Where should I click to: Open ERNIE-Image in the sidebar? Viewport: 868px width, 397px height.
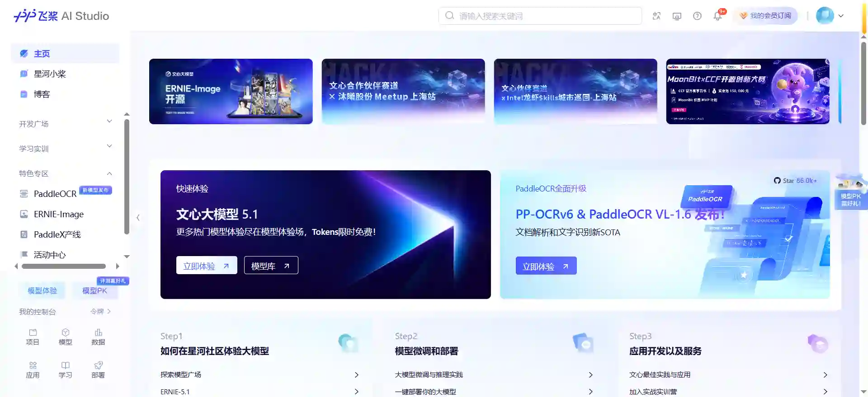pyautogui.click(x=59, y=214)
